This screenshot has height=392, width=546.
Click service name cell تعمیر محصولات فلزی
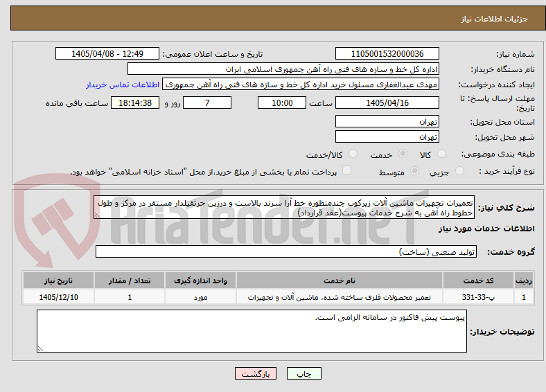click(x=340, y=297)
